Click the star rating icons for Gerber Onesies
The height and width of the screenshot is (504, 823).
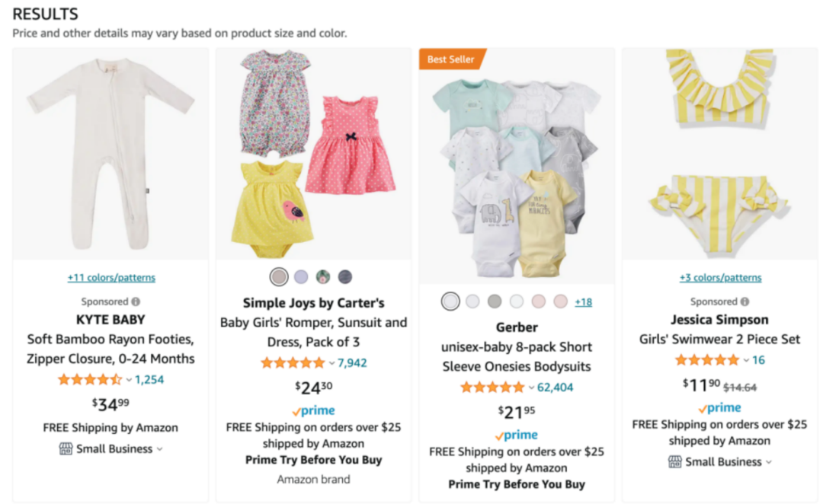coord(492,388)
